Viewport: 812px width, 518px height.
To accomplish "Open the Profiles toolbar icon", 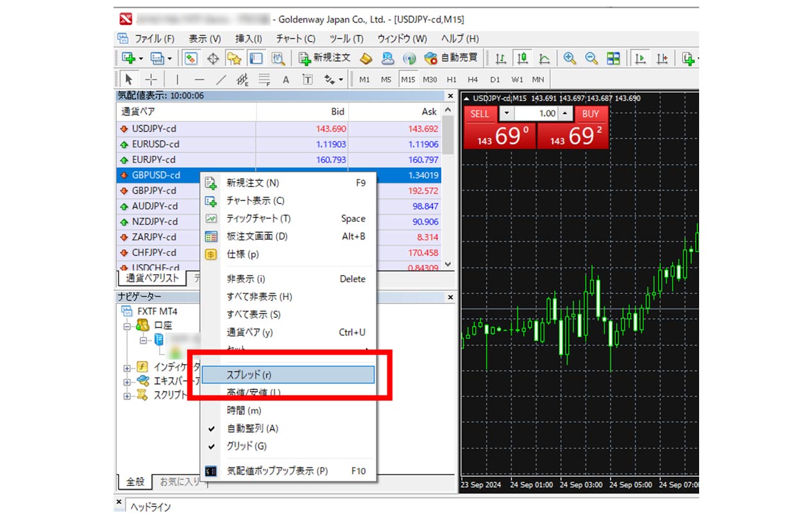I will [x=157, y=58].
